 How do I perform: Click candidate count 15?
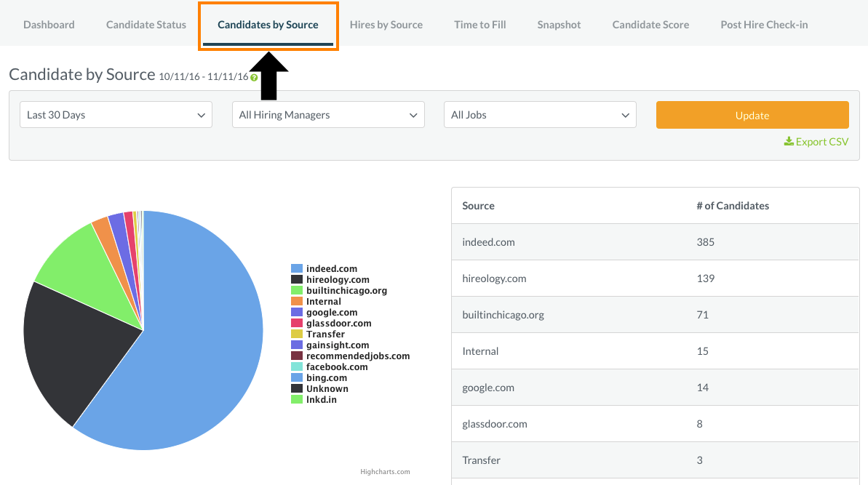point(703,351)
